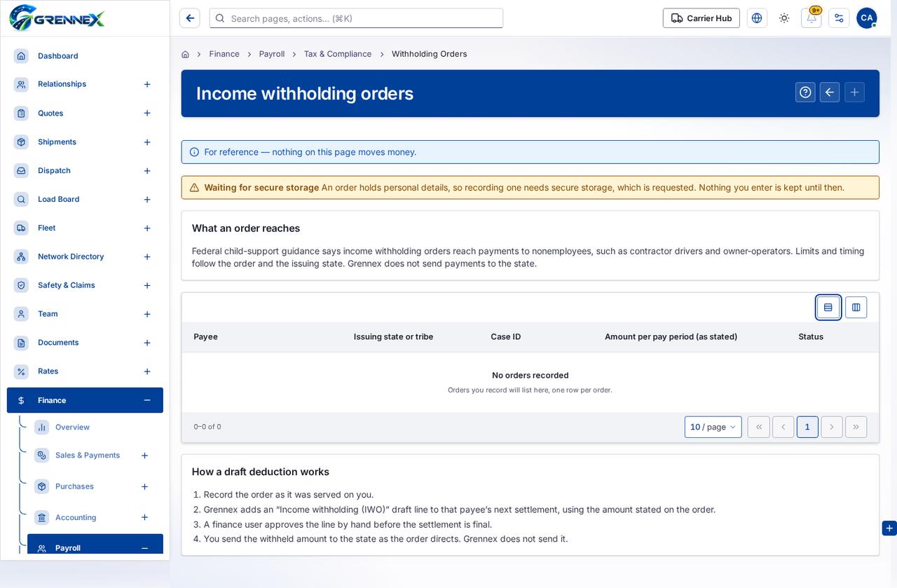897x588 pixels.
Task: Collapse the Finance section
Action: point(147,400)
